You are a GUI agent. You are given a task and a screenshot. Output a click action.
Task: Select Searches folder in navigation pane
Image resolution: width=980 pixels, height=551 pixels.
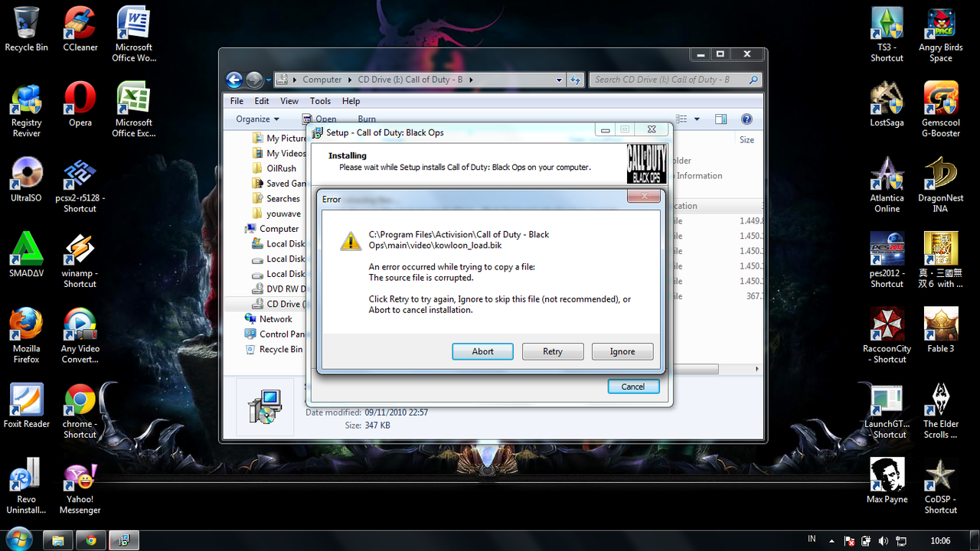click(x=276, y=199)
